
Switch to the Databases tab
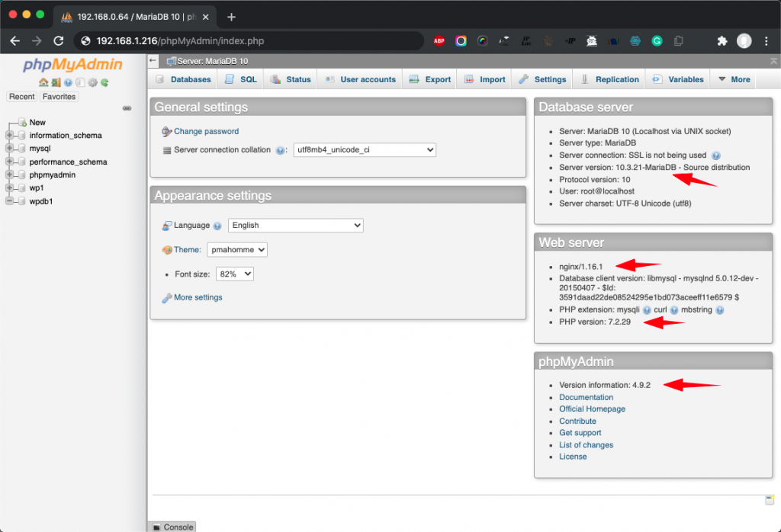pyautogui.click(x=183, y=79)
